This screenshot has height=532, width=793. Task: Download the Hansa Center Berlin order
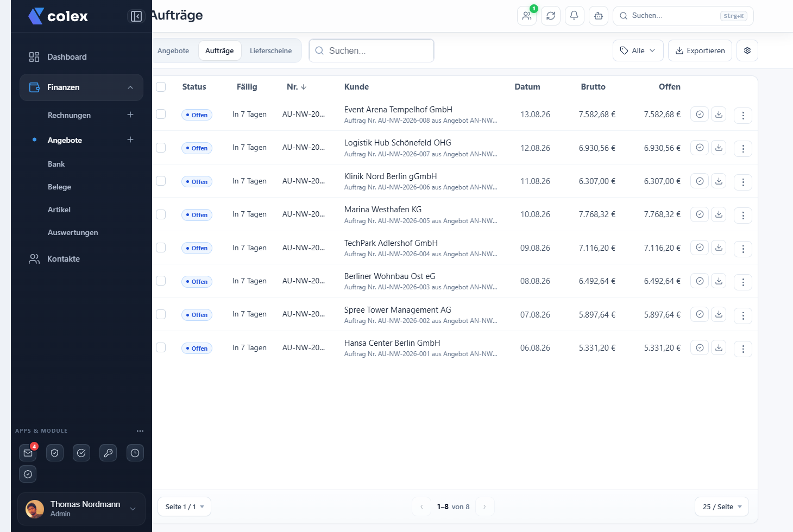click(719, 347)
